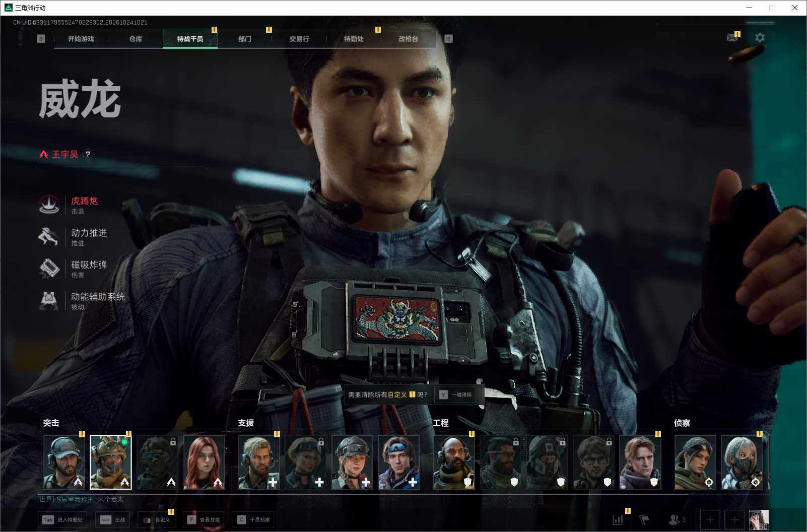Select the first 突击 operator with cap
Screen dimensions: 807x532
[64, 462]
